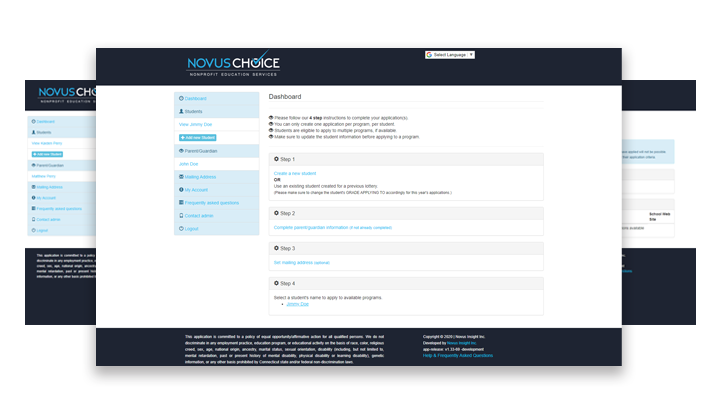The height and width of the screenshot is (400, 720).
Task: Select Parent/Guardian section in front sidebar
Action: click(216, 151)
